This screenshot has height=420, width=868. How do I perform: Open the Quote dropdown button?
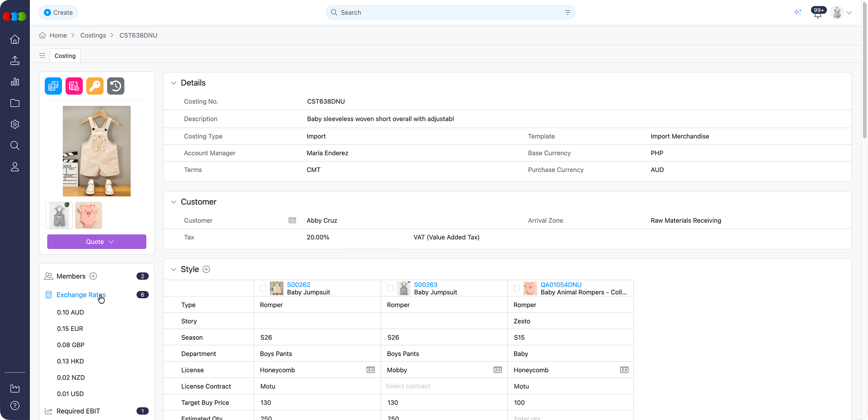[97, 242]
